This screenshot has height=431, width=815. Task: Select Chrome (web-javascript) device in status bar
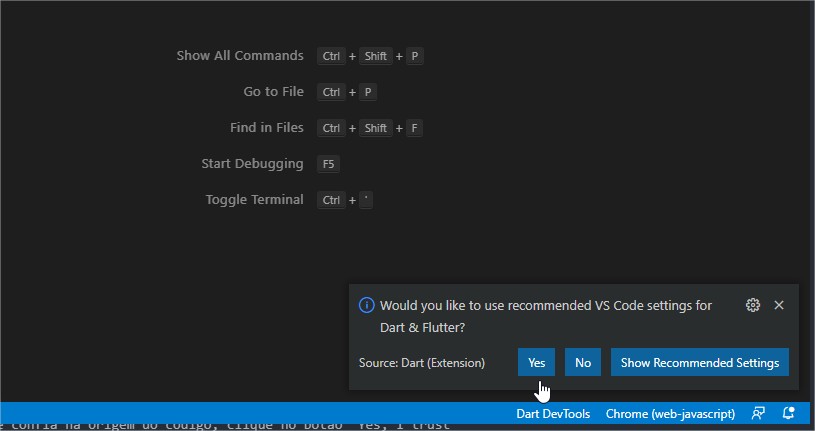(x=671, y=414)
